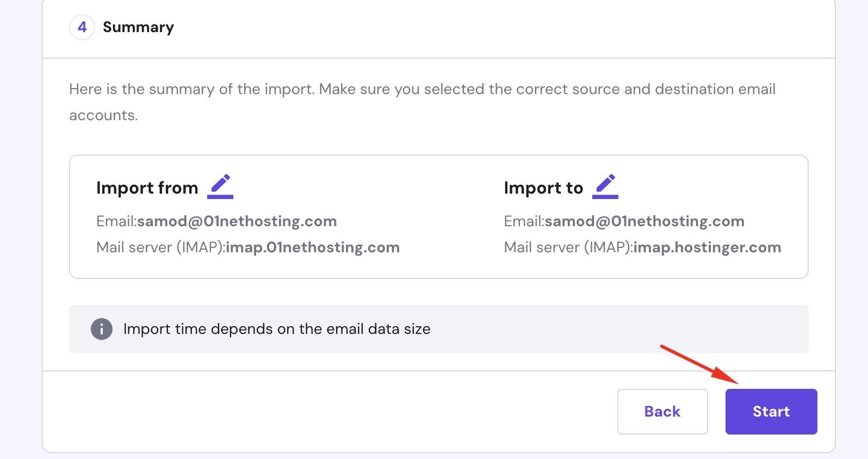Click the info icon beside import time note
Image resolution: width=868 pixels, height=459 pixels.
pyautogui.click(x=102, y=329)
